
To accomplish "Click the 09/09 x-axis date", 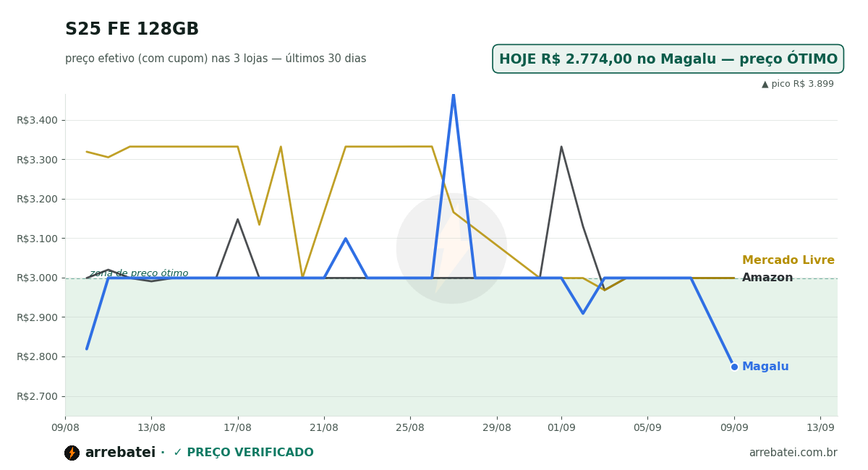I will coord(734,427).
